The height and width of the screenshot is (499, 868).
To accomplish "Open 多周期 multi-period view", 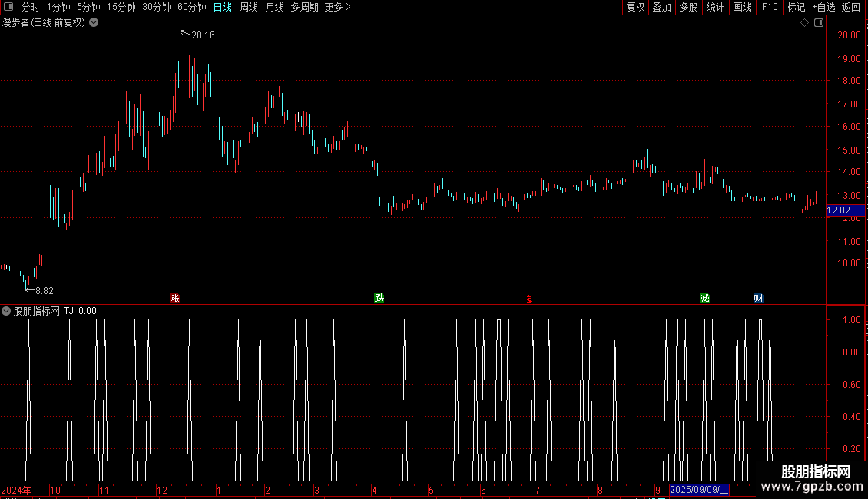I will (304, 7).
